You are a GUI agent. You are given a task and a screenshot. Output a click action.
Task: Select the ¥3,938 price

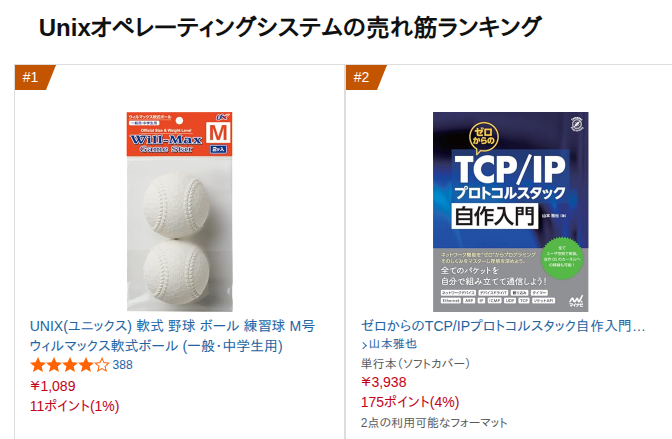(384, 382)
